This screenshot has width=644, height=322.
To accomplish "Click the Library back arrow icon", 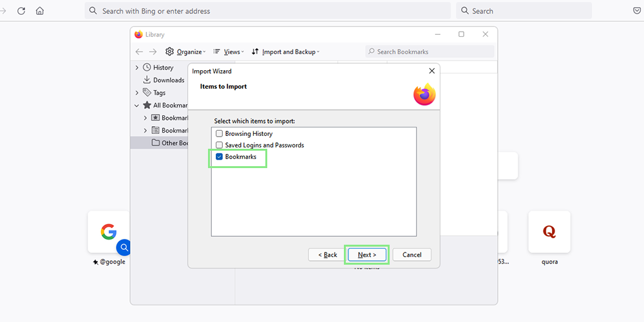I will [x=139, y=52].
